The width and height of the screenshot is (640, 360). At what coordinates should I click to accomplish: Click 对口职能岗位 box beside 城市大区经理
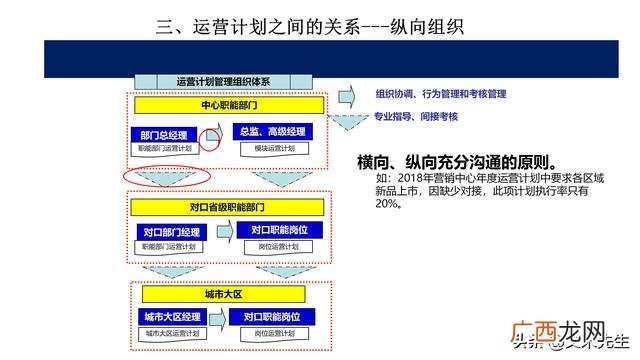(272, 317)
